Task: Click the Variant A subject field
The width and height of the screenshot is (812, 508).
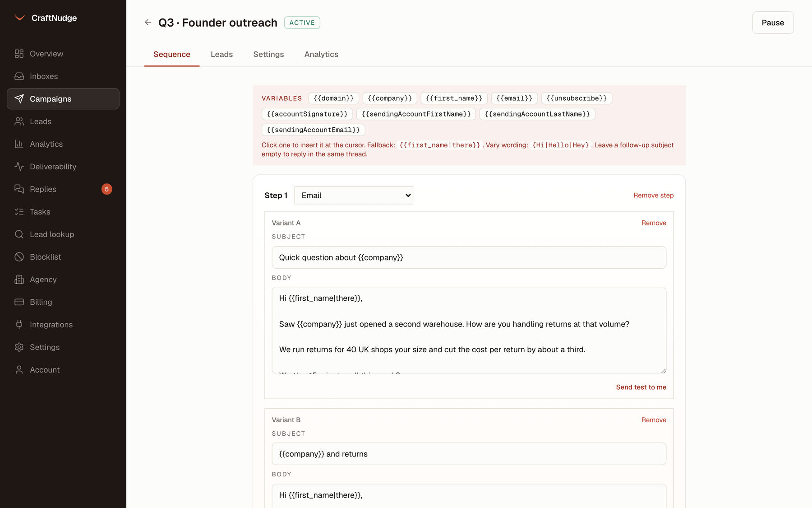Action: pyautogui.click(x=469, y=257)
